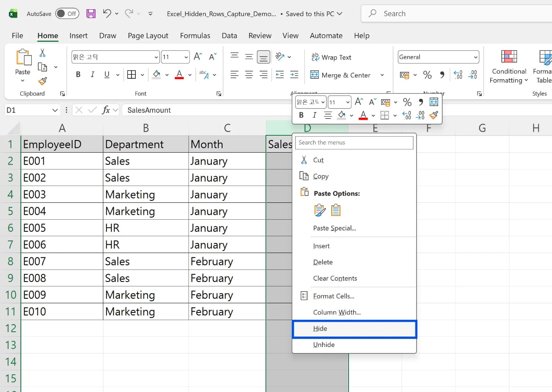The width and height of the screenshot is (552, 392).
Task: Open the ribbon font size dropdown
Action: click(x=186, y=57)
